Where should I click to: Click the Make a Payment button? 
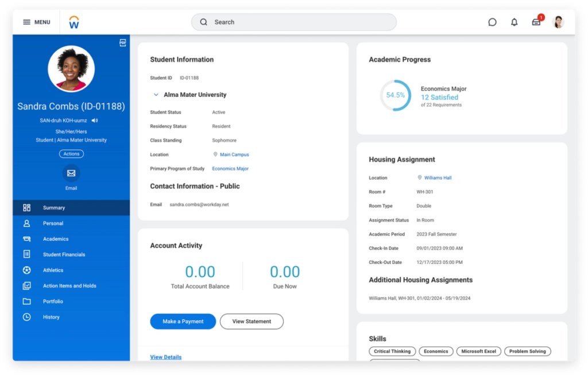click(183, 321)
